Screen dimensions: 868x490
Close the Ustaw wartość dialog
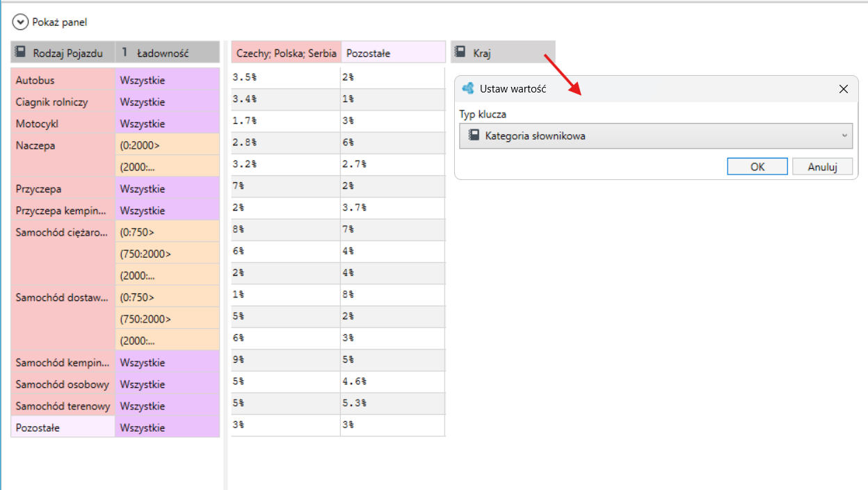[x=844, y=89]
